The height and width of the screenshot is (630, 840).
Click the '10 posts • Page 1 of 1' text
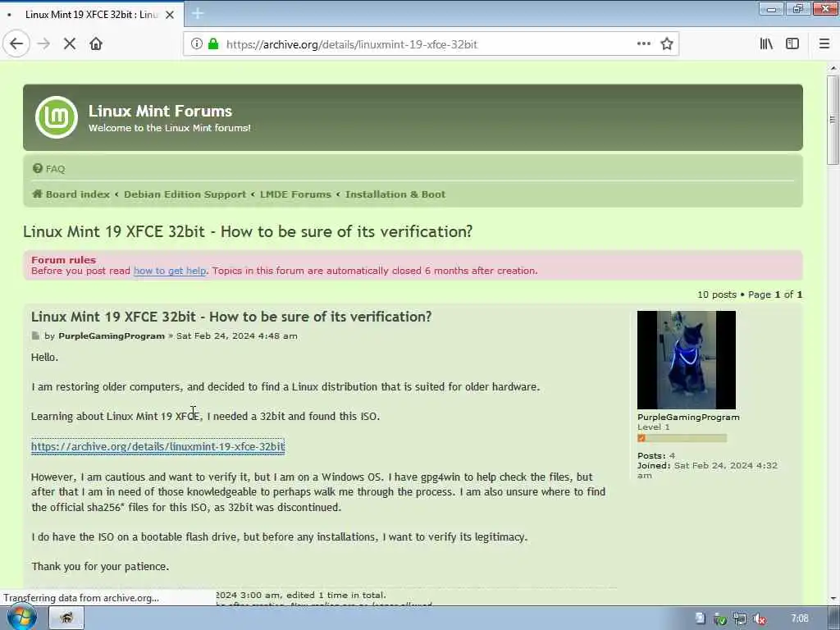click(x=750, y=294)
